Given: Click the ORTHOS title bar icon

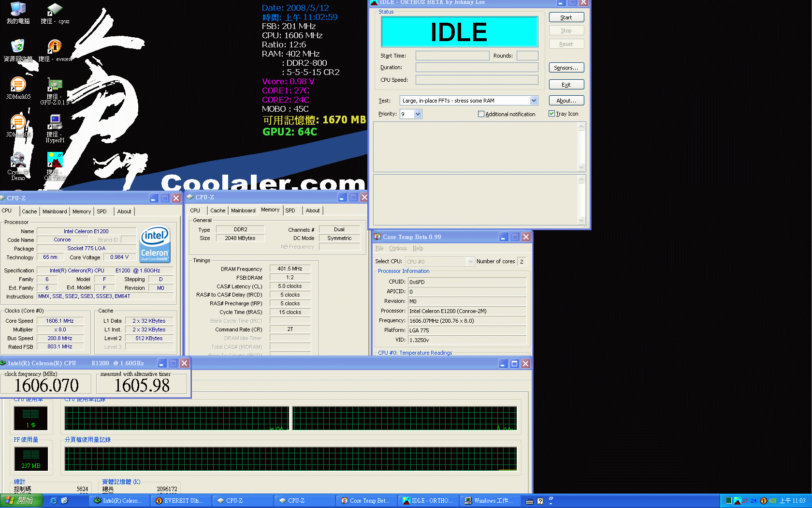Looking at the screenshot, I should point(374,2).
